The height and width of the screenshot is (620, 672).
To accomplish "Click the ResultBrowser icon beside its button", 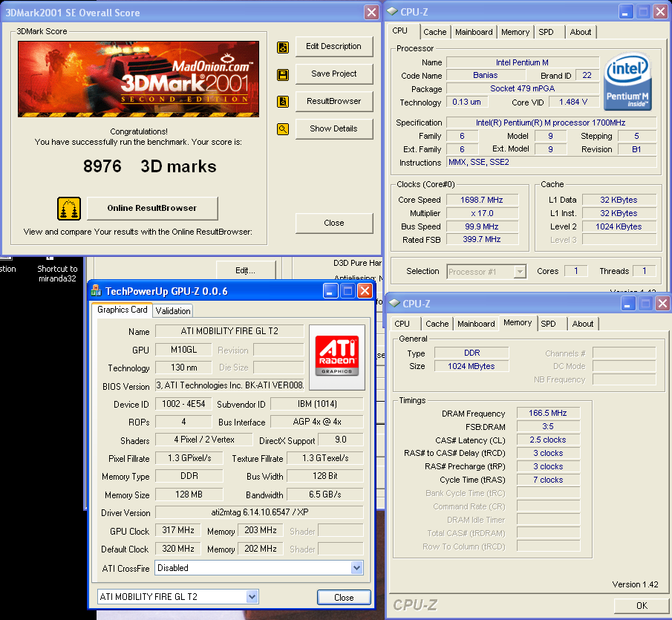I will (x=283, y=102).
